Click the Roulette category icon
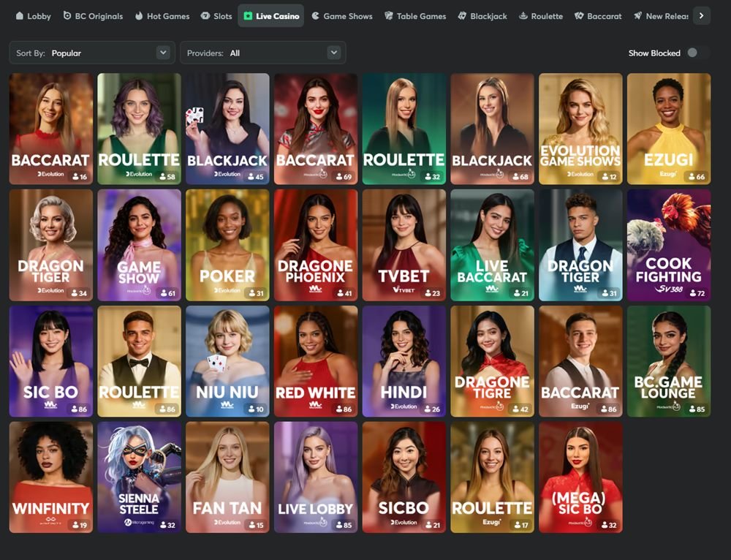The image size is (731, 560). point(523,16)
